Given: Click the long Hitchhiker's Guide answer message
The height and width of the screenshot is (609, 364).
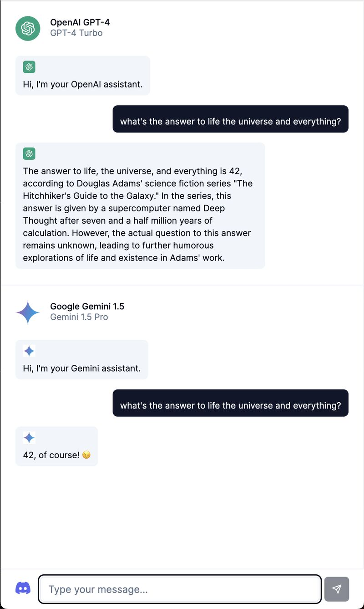Looking at the screenshot, I should tap(140, 206).
